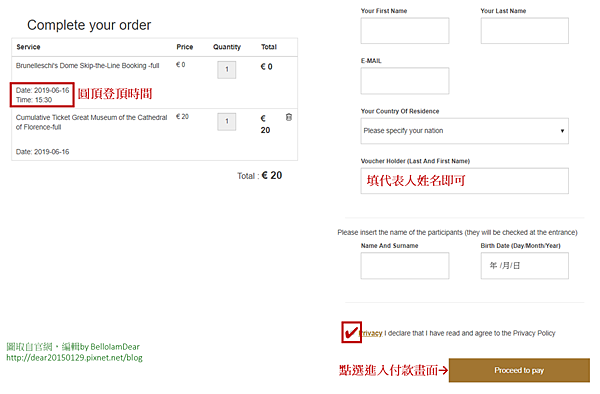Delete the Cumulative Ticket with trash icon
Image resolution: width=600 pixels, height=394 pixels.
pyautogui.click(x=289, y=117)
